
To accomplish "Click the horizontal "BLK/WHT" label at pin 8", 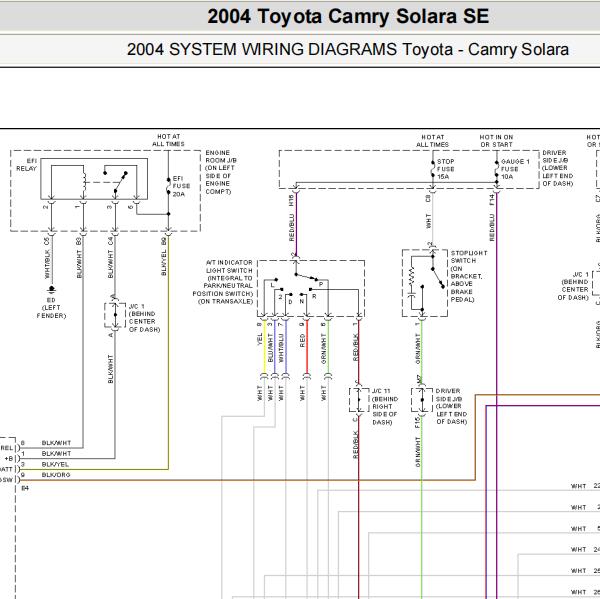I will pos(56,443).
